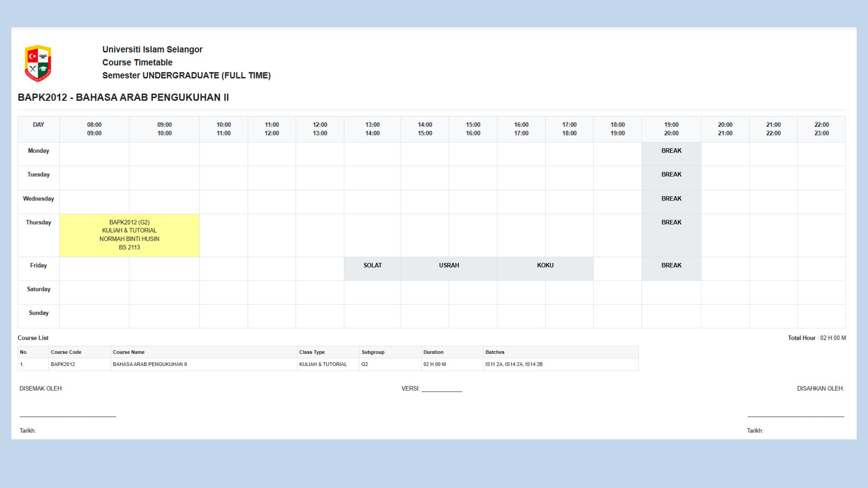Select the yellow BAPK2012 (G2) class block
The width and height of the screenshot is (868, 488).
click(x=129, y=235)
